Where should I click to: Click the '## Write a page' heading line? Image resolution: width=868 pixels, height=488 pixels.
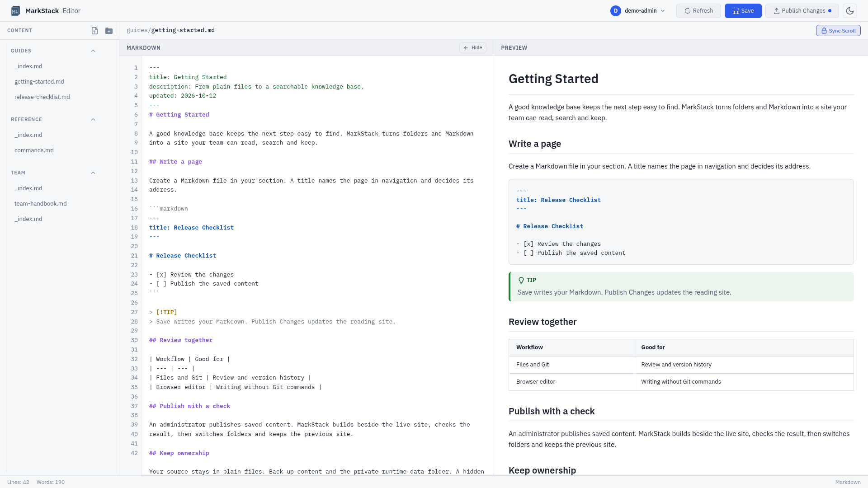pyautogui.click(x=175, y=162)
